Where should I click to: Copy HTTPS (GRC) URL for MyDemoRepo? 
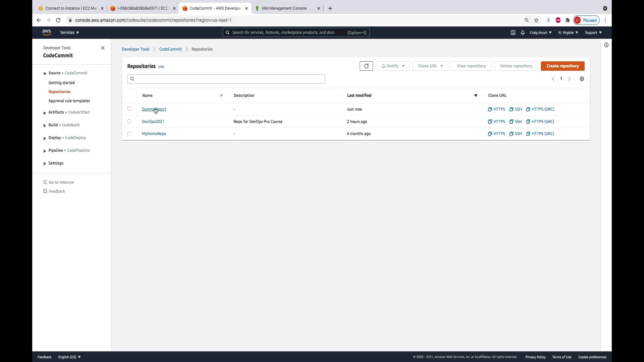540,134
